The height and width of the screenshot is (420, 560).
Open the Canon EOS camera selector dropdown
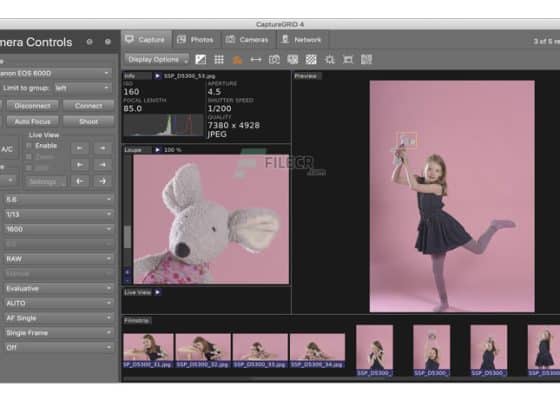coord(56,73)
